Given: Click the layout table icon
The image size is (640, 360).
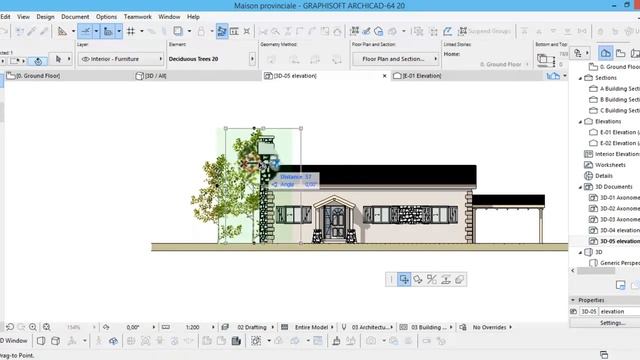Looking at the screenshot, I should (234, 31).
